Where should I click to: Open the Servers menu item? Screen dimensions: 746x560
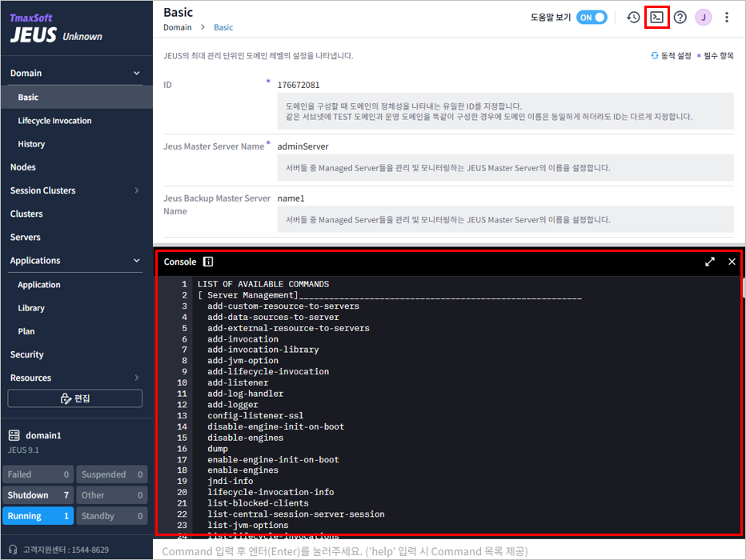(25, 238)
